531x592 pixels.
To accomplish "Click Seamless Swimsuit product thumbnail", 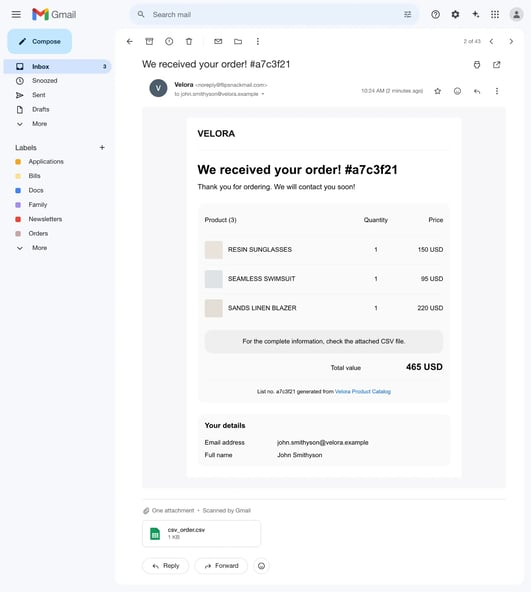I will pos(213,279).
